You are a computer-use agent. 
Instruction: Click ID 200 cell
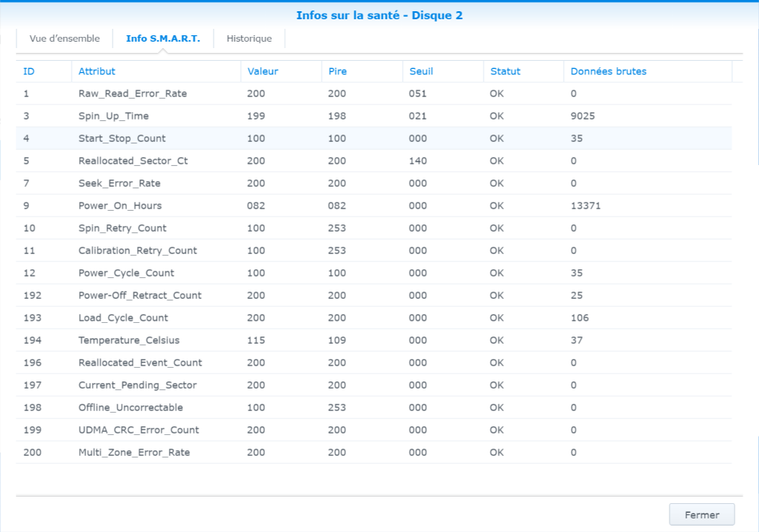point(32,453)
